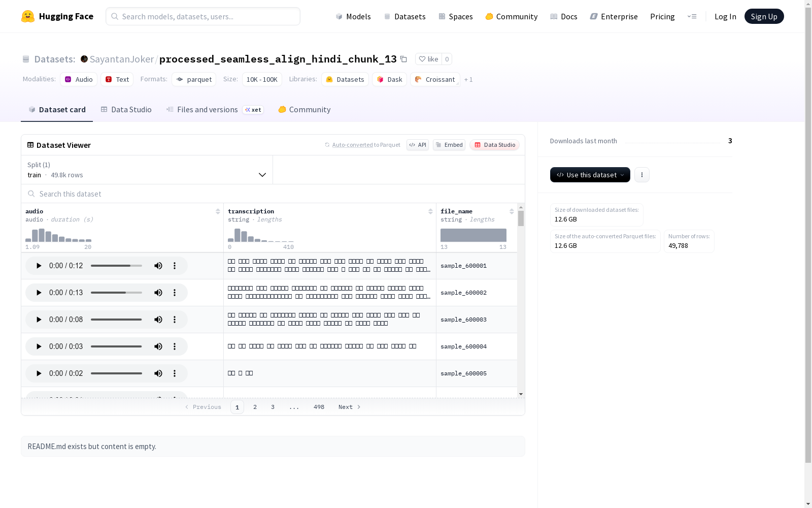Copy the dataset name with copy icon
The height and width of the screenshot is (508, 812).
tap(403, 59)
